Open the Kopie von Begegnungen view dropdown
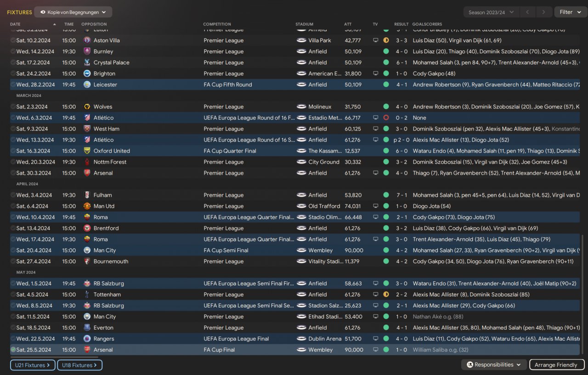This screenshot has height=375, width=588. (73, 12)
